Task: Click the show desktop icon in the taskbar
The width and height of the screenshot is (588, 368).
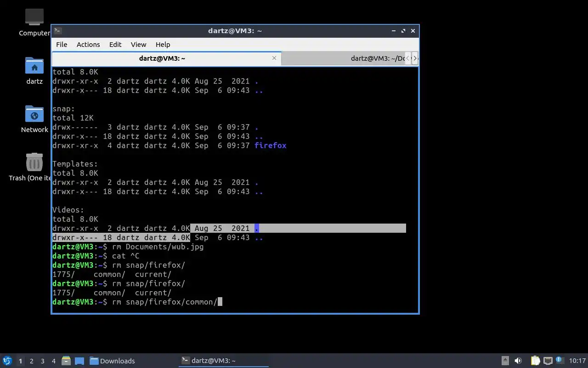Action: coord(79,361)
